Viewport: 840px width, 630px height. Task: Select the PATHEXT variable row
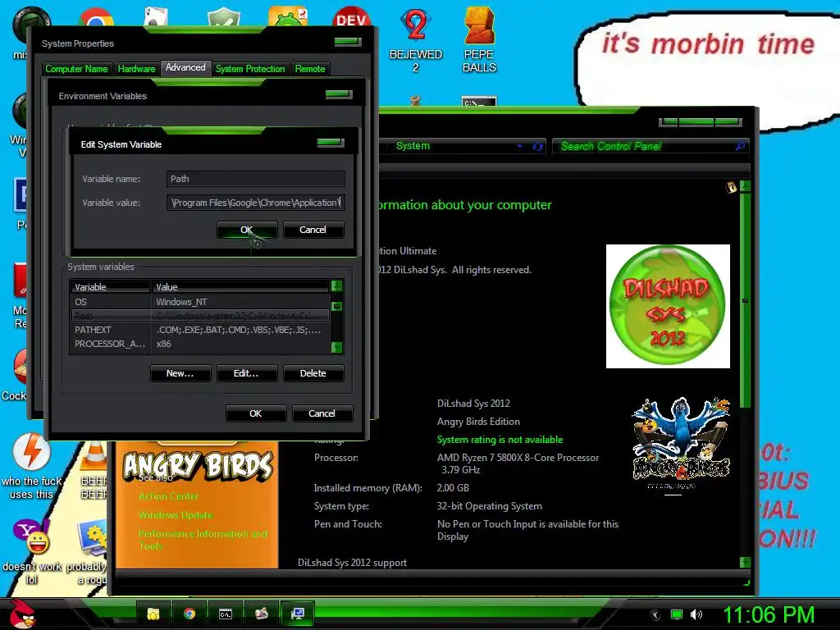(200, 330)
